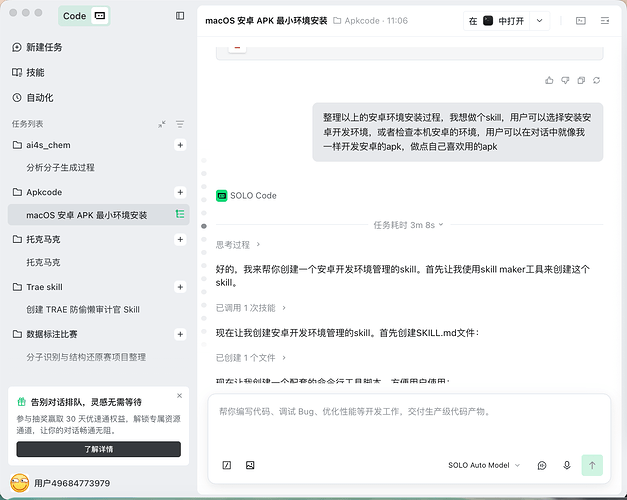Add a task to the Apkcode folder
Image resolution: width=627 pixels, height=500 pixels.
click(x=180, y=192)
